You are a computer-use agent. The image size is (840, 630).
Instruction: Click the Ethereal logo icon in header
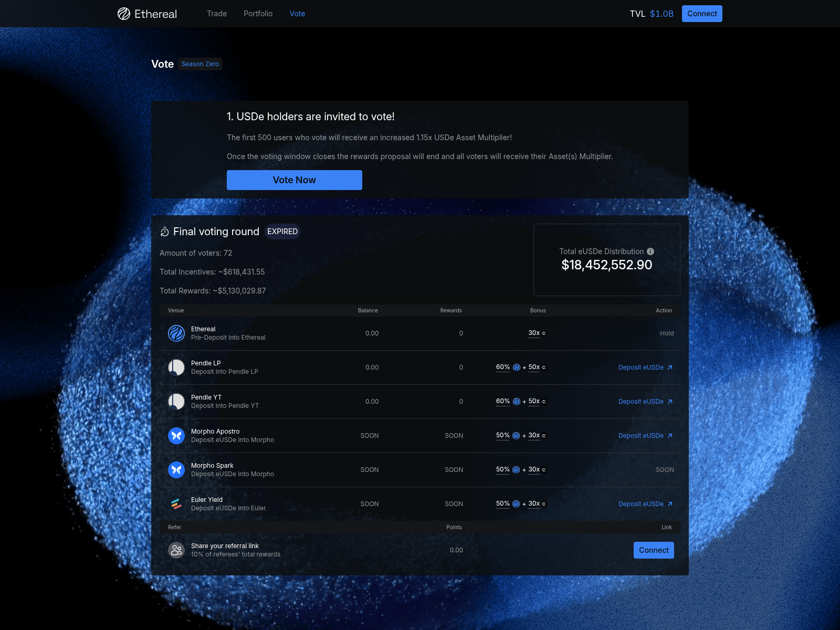pos(124,14)
